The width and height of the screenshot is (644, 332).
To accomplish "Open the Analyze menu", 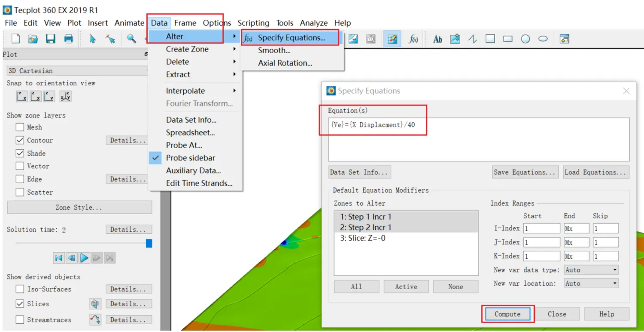I will [x=314, y=23].
